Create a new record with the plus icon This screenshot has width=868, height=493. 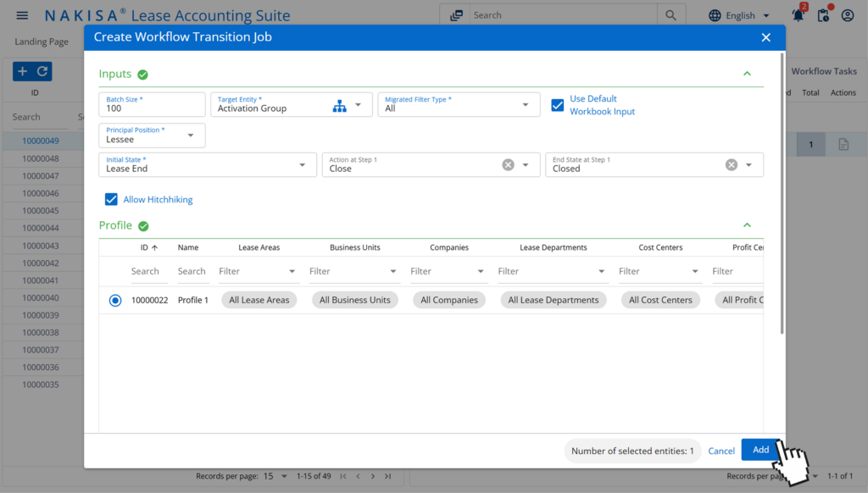click(x=23, y=70)
